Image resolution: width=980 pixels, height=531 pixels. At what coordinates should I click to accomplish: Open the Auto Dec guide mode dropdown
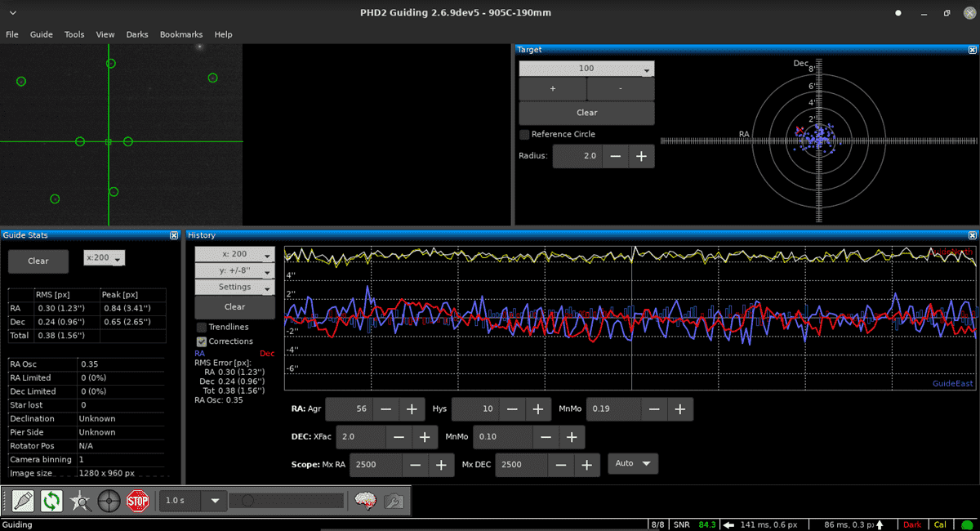634,464
